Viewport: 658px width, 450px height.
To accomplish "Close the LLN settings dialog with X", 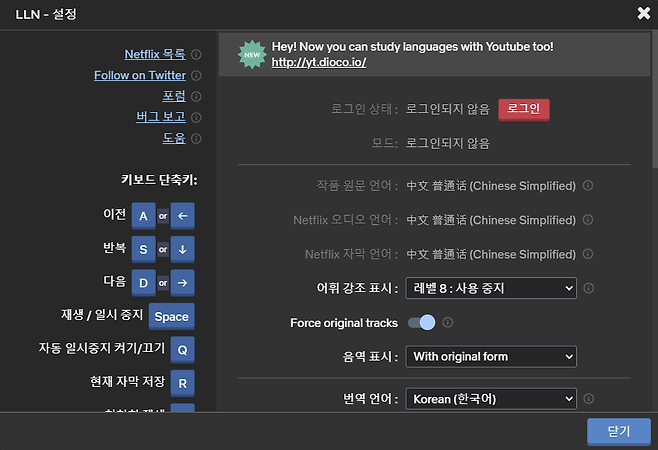I will [643, 13].
